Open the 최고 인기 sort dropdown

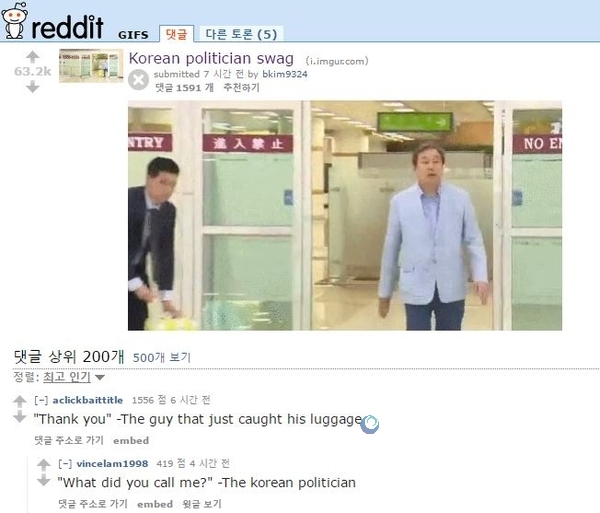73,377
